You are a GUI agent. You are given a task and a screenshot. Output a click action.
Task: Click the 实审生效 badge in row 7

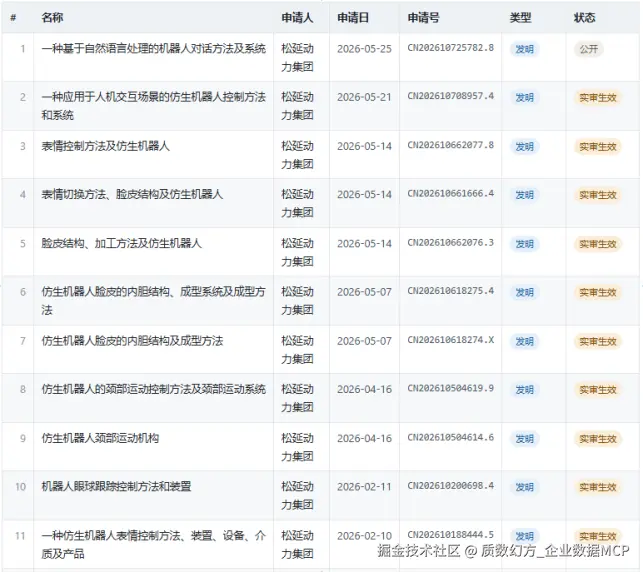(598, 341)
